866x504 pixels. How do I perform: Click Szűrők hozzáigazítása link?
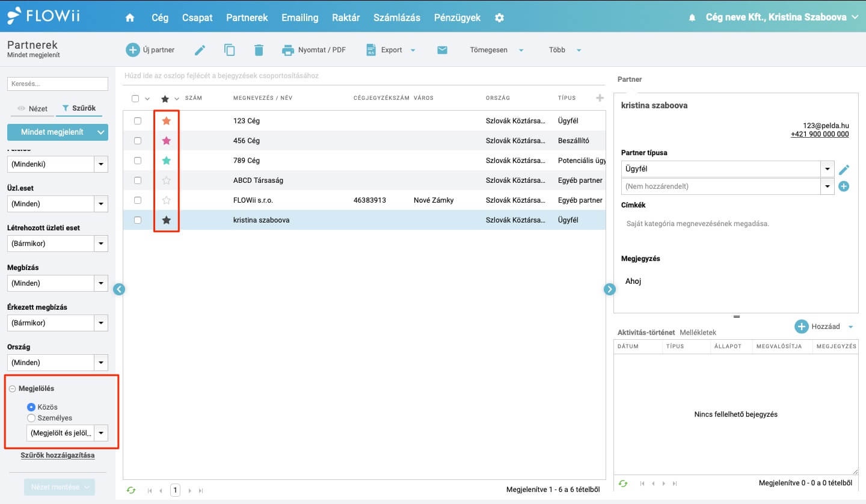tap(58, 455)
